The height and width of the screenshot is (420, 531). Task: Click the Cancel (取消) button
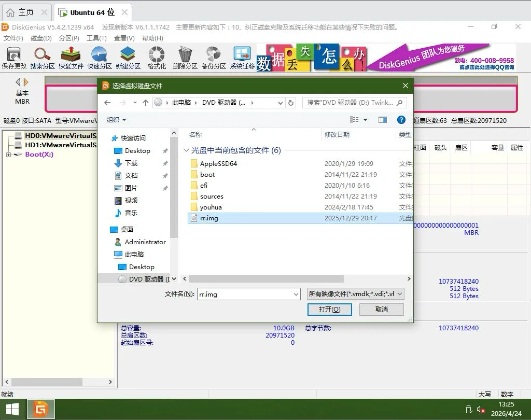[x=381, y=309]
